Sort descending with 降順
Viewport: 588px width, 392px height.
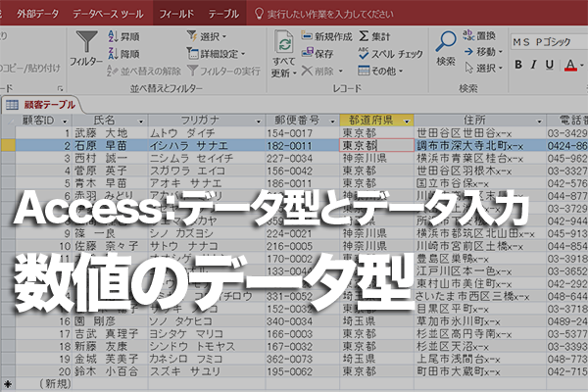pos(123,54)
